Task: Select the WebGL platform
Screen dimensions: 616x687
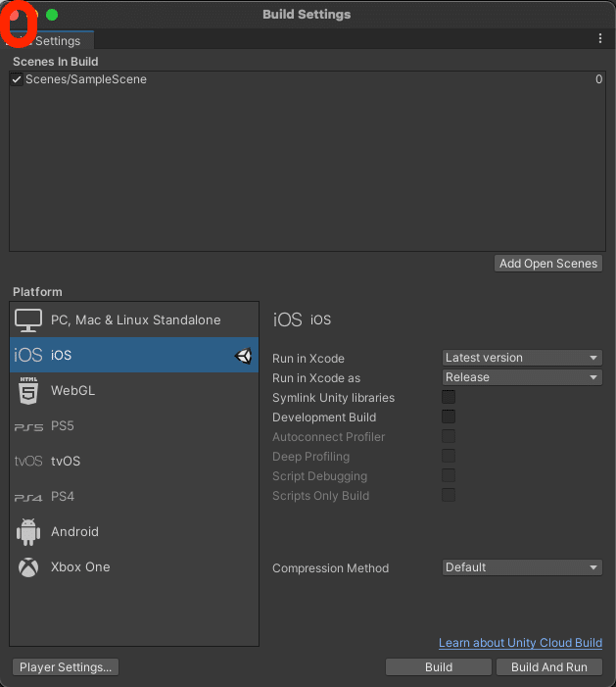Action: pos(134,390)
